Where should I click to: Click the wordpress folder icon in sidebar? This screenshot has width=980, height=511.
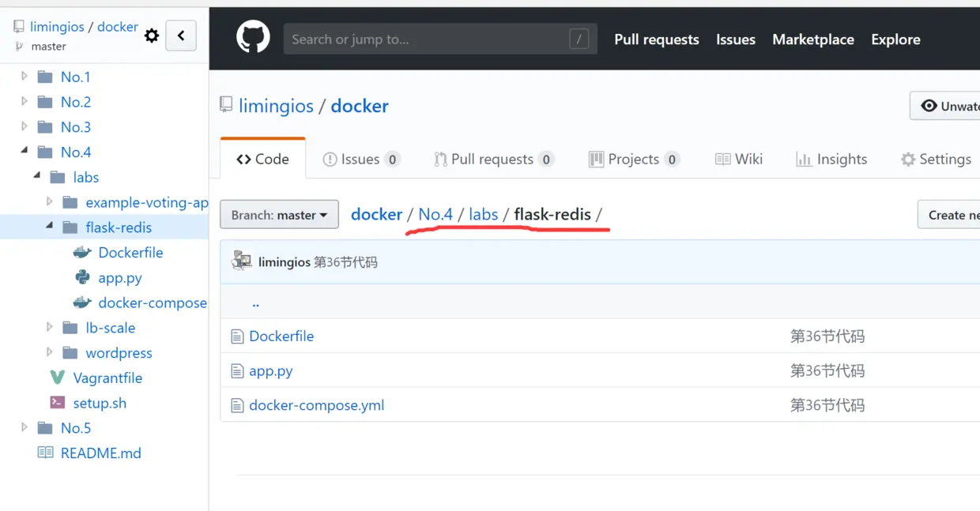(x=70, y=353)
